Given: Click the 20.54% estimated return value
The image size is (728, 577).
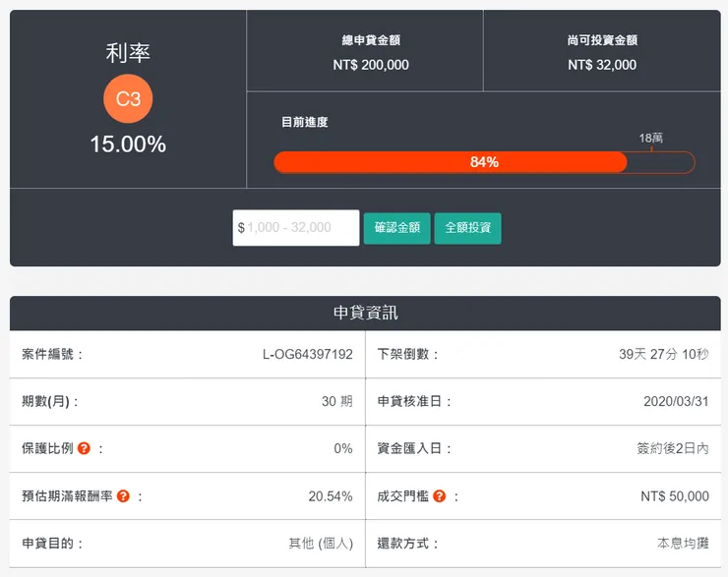Looking at the screenshot, I should click(330, 496).
